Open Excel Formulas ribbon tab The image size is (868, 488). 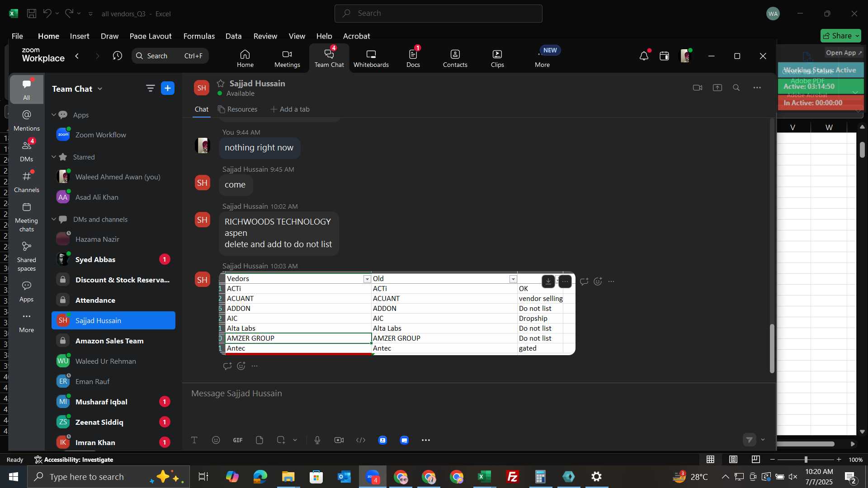199,36
